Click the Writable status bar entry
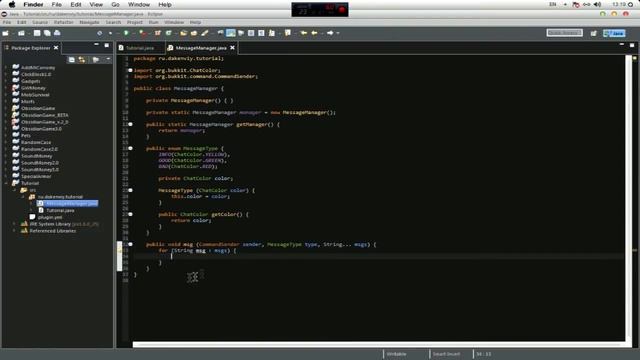640x360 pixels. coord(396,354)
